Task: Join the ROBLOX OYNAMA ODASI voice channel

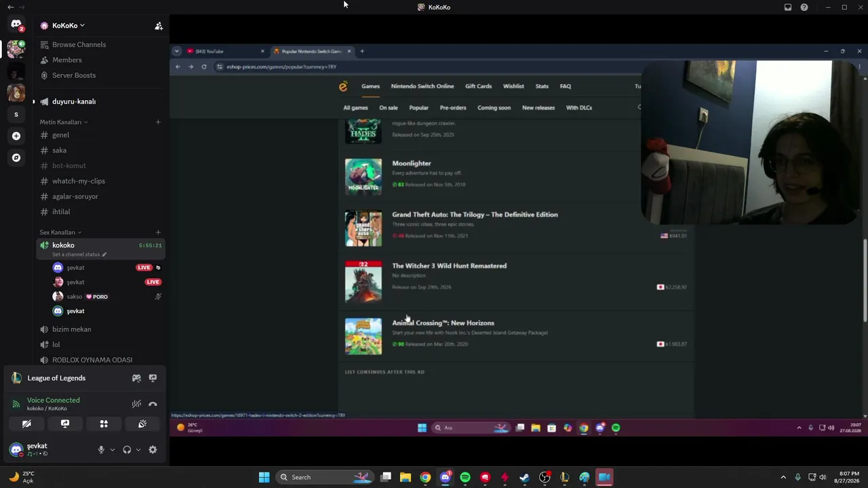Action: click(100, 360)
